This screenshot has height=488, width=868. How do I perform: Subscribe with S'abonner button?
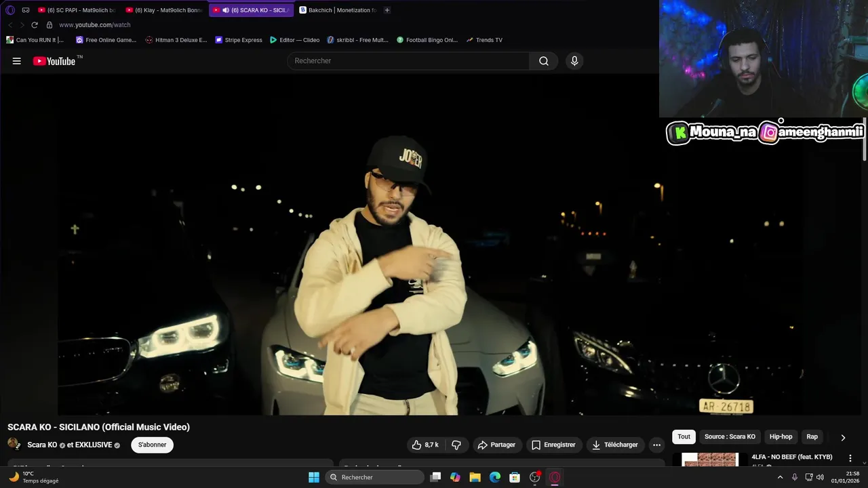153,445
